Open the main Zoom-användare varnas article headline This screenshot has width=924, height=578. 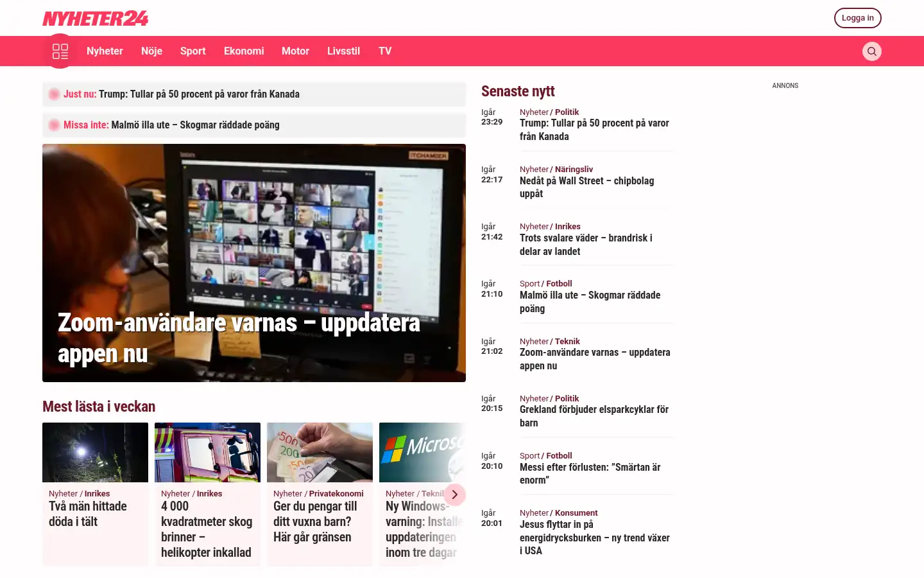(x=239, y=338)
